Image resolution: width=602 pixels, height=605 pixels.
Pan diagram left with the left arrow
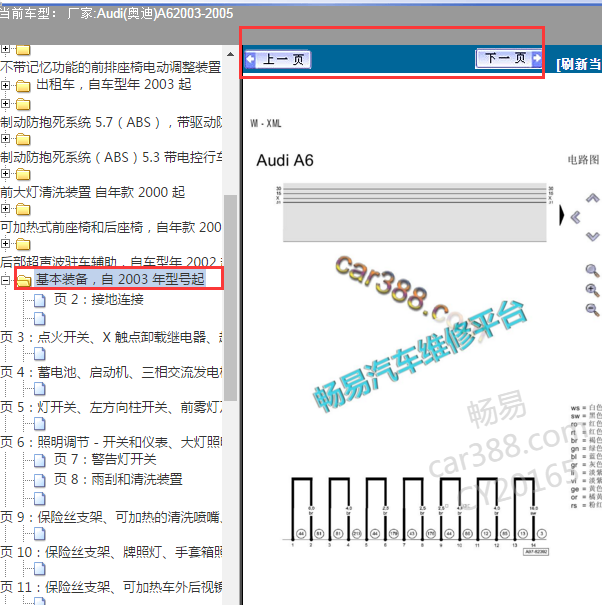(575, 217)
